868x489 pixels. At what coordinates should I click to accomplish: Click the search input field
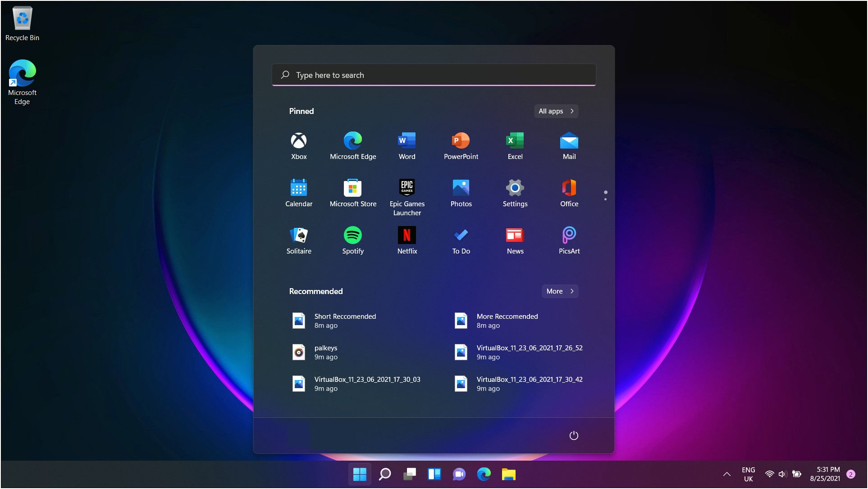click(434, 74)
